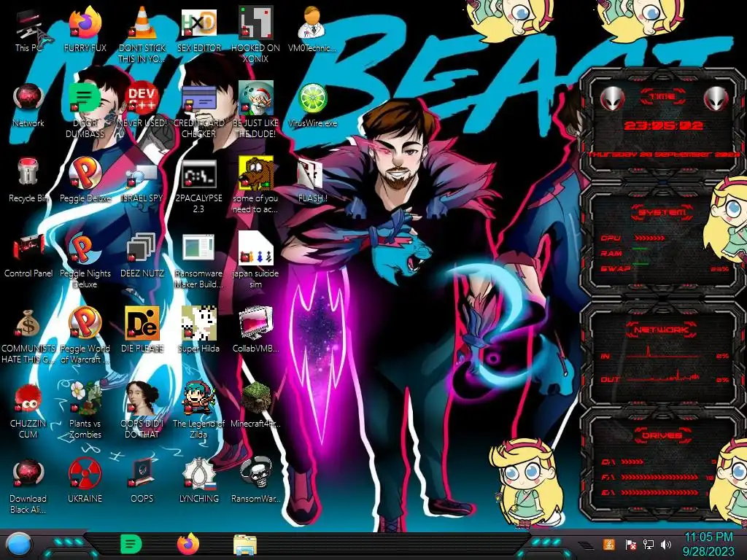747x560 pixels.
Task: Open BE JUST LIKE THE DUDE icon
Action: 255,111
